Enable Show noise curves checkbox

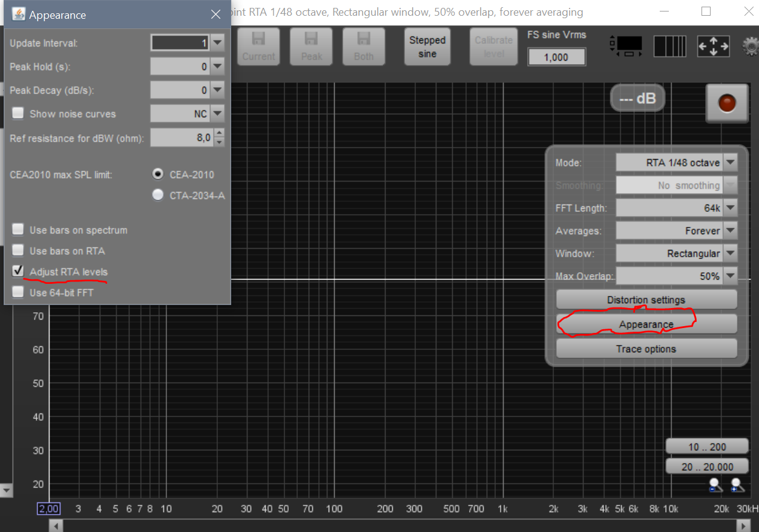coord(18,113)
